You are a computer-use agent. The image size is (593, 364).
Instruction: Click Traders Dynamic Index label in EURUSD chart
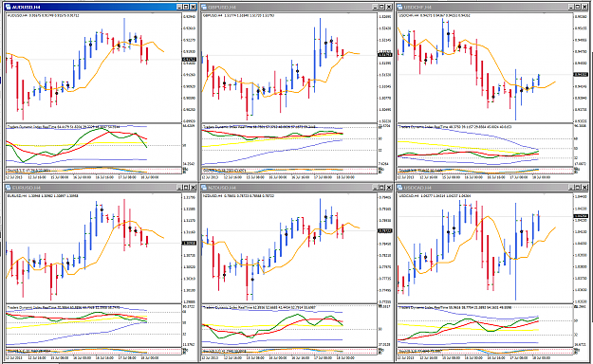(x=64, y=308)
